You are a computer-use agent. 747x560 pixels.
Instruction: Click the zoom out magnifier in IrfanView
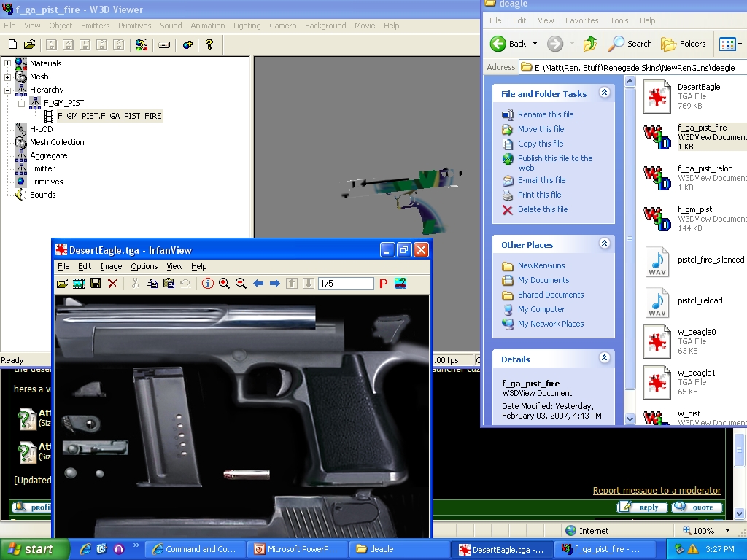coord(241,284)
